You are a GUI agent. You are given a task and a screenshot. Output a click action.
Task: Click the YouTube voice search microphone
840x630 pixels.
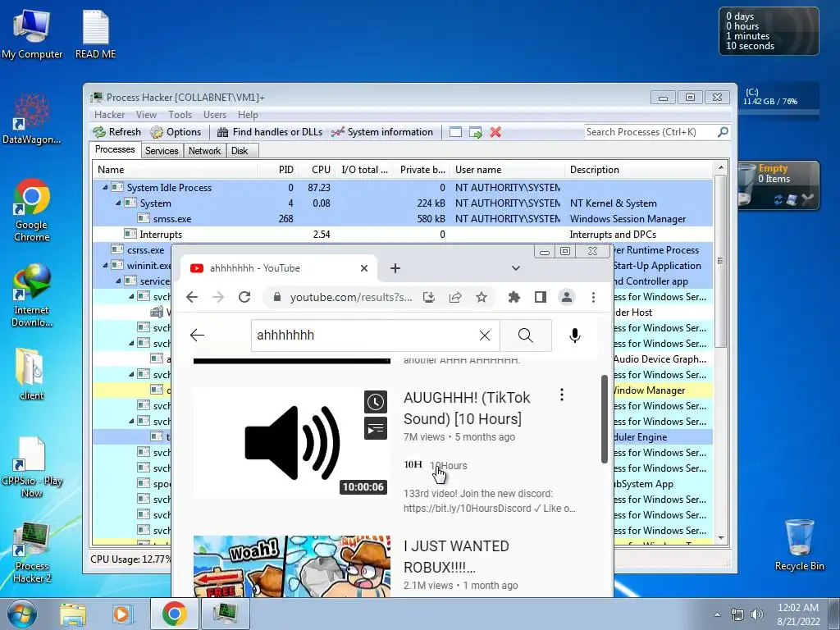pos(575,336)
